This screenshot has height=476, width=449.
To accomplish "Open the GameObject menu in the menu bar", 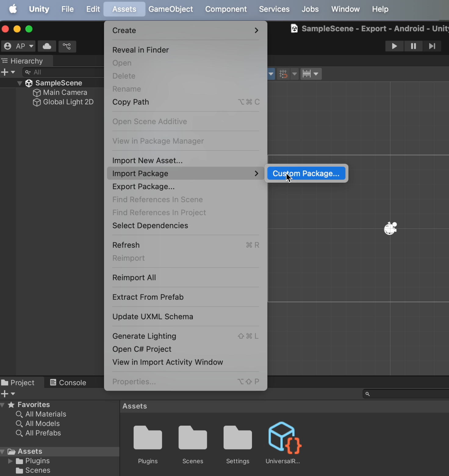I will pyautogui.click(x=171, y=9).
